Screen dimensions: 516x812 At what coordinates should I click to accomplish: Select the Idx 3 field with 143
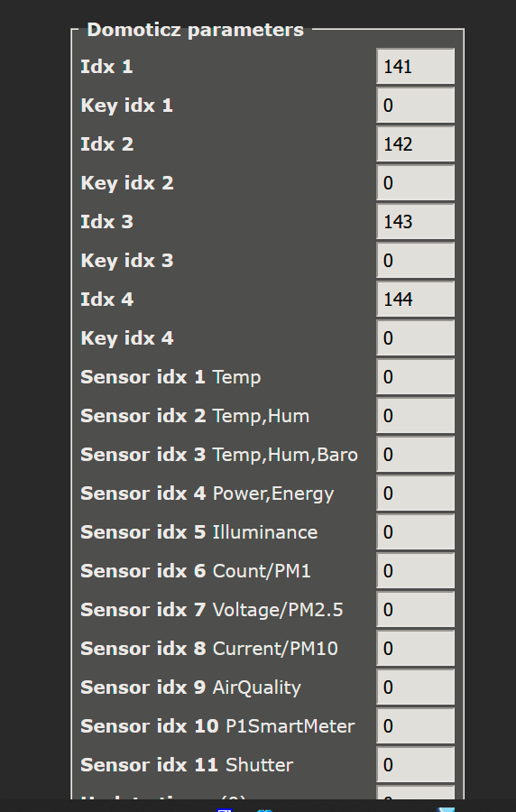pos(416,222)
